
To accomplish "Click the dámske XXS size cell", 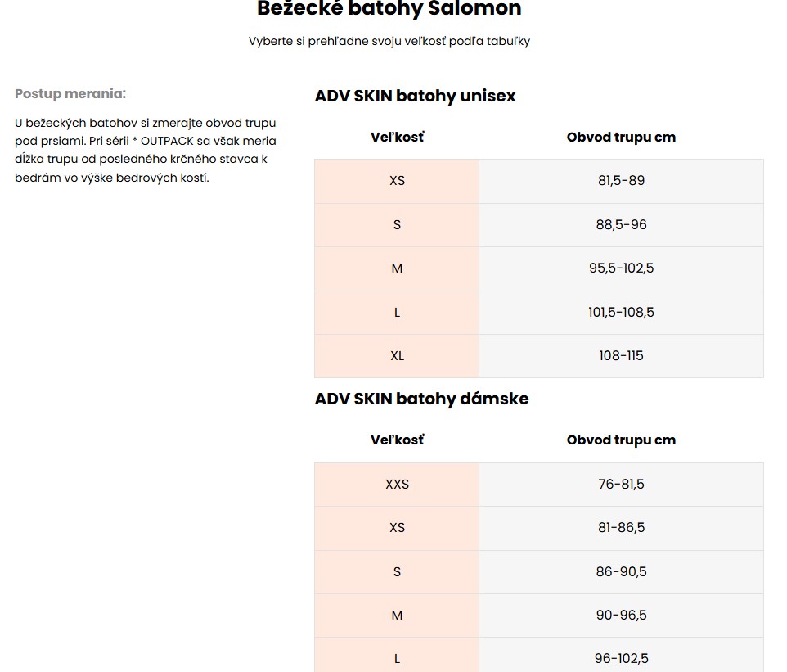I will (x=397, y=485).
